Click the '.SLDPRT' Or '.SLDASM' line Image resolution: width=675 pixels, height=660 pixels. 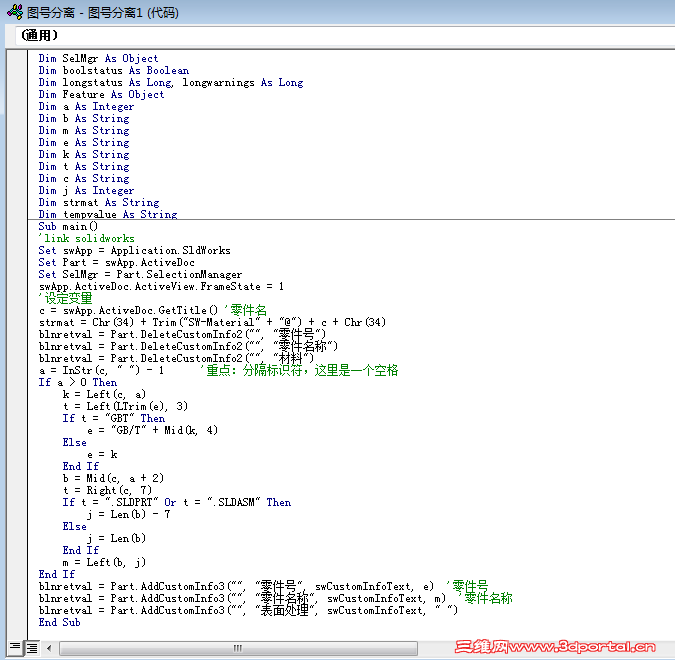tap(176, 502)
